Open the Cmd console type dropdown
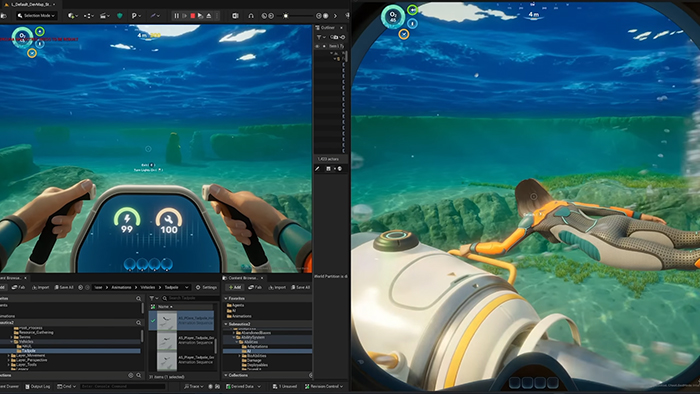The image size is (700, 394). 67,386
